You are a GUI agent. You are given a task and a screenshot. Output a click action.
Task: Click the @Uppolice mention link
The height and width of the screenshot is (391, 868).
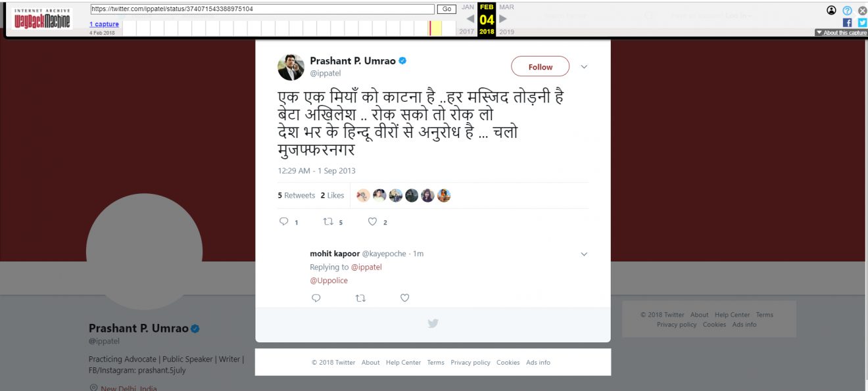[329, 281]
